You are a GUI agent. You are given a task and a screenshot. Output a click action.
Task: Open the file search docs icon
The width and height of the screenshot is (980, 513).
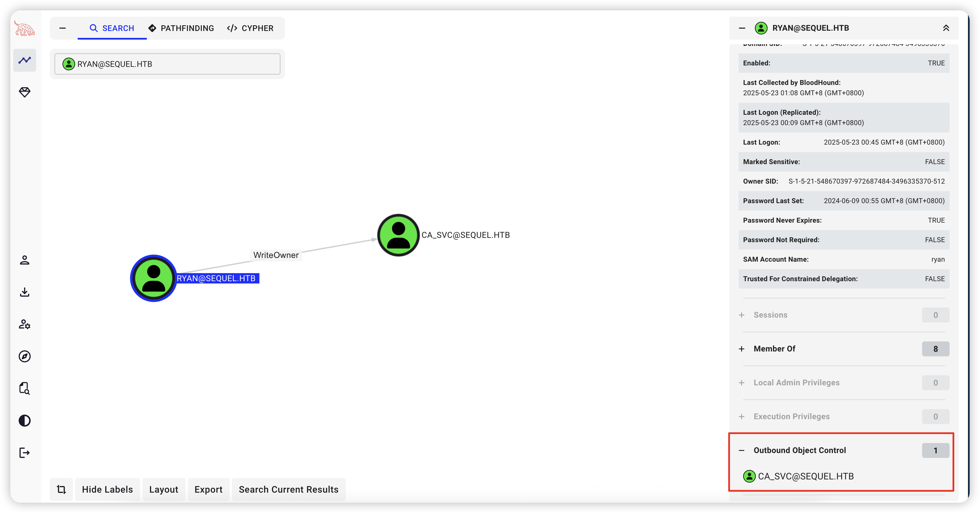(25, 388)
